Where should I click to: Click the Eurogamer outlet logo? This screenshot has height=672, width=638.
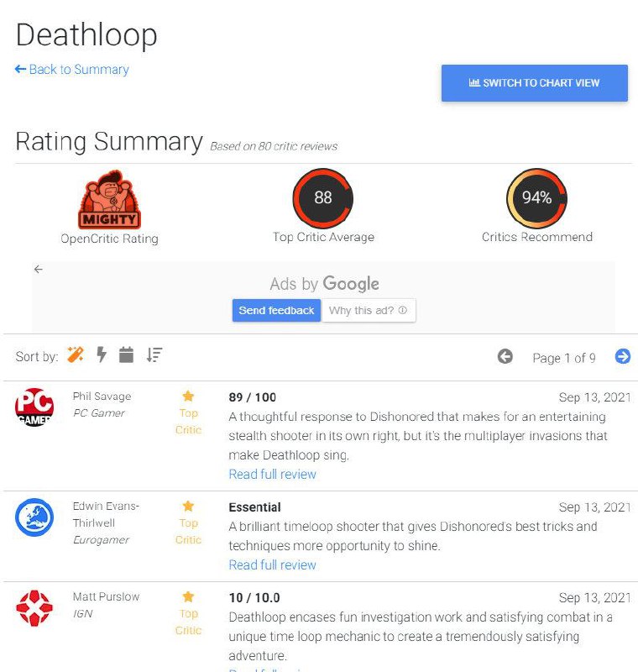34,517
